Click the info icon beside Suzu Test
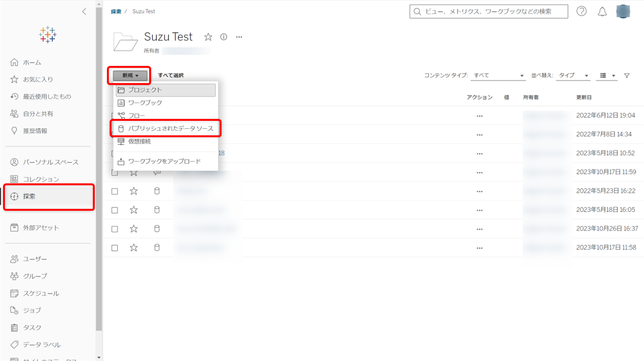 click(223, 37)
